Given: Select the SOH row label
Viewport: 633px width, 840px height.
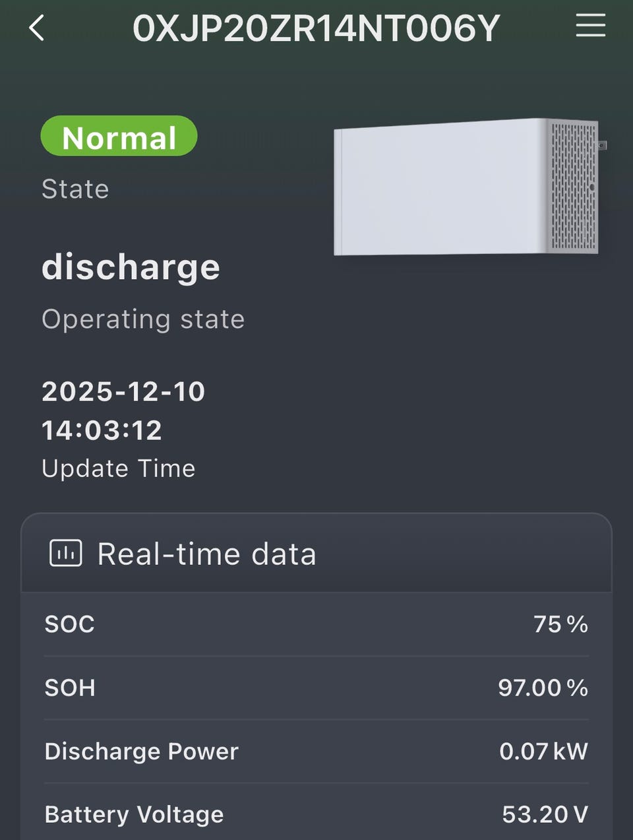Looking at the screenshot, I should click(x=70, y=688).
